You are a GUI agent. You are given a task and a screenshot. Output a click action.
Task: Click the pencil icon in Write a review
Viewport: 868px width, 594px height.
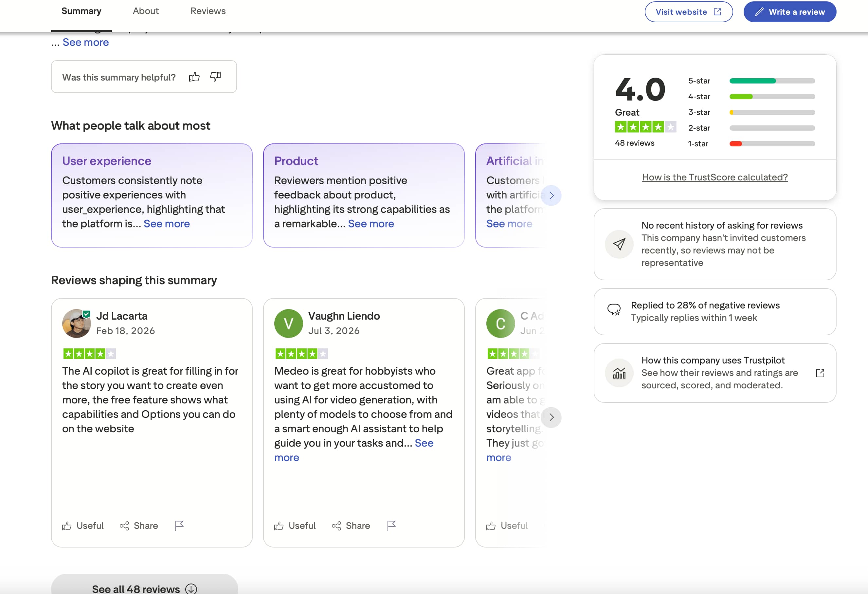coord(759,12)
